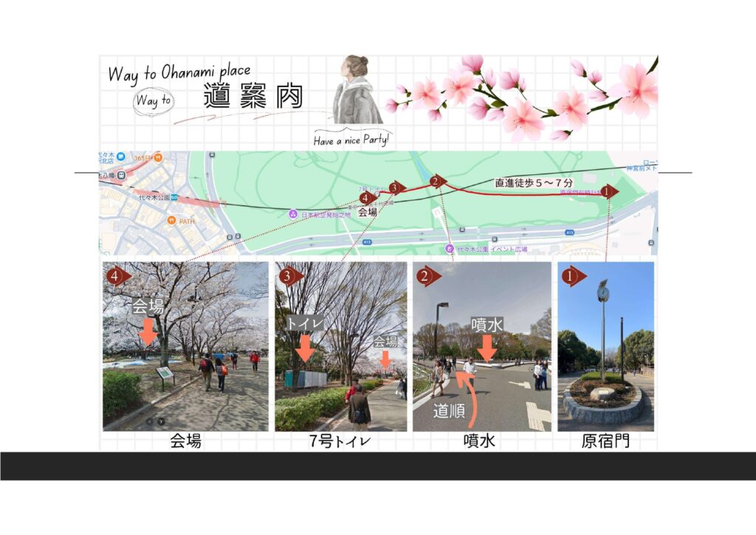Click the 代々木公園 station label on map

click(x=154, y=197)
